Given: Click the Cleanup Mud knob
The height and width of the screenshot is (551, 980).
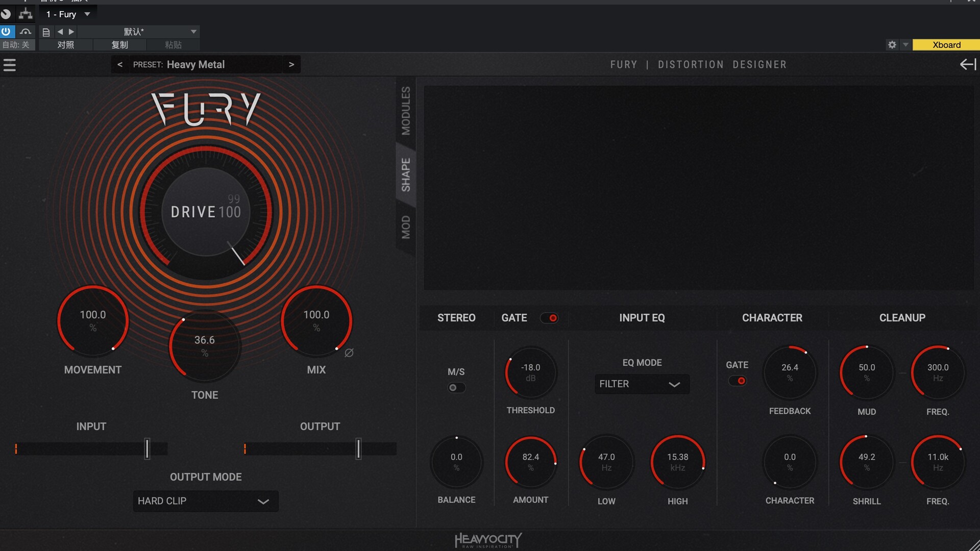Looking at the screenshot, I should tap(867, 373).
